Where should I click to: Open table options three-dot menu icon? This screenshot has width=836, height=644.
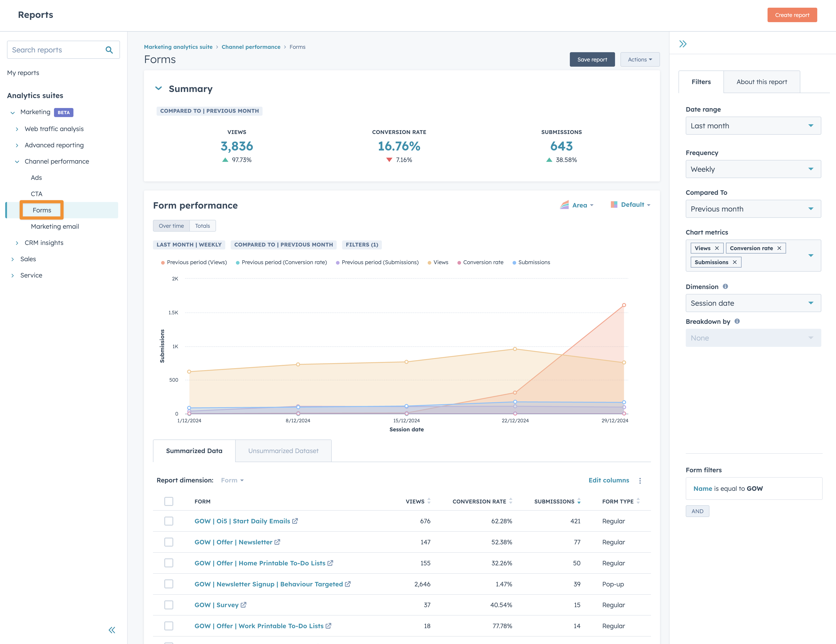pyautogui.click(x=640, y=480)
